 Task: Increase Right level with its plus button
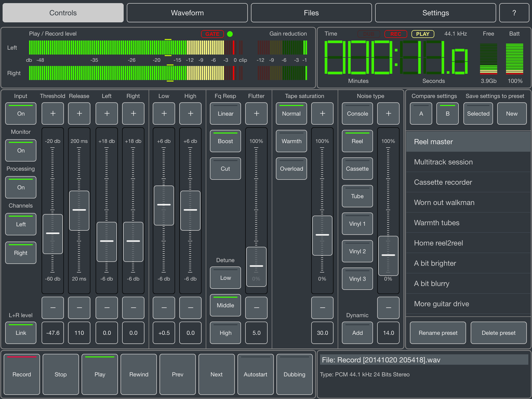(133, 113)
